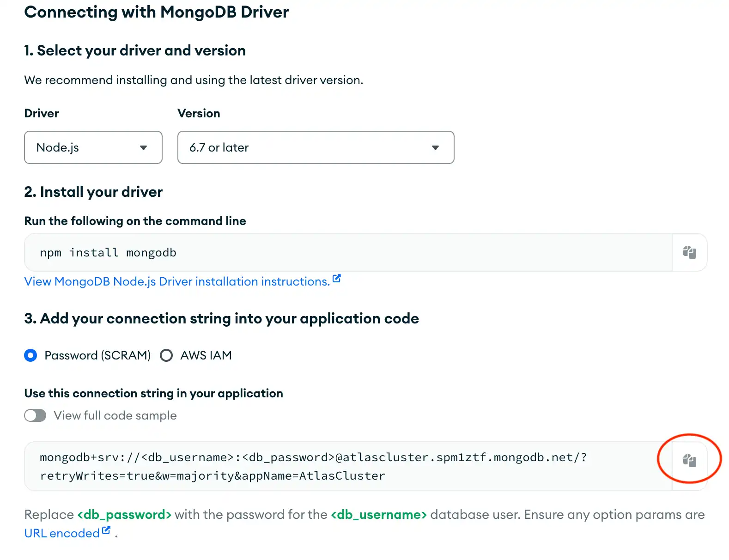Open View MongoDB Node.js Driver installation instructions
729x560 pixels.
pyautogui.click(x=177, y=281)
